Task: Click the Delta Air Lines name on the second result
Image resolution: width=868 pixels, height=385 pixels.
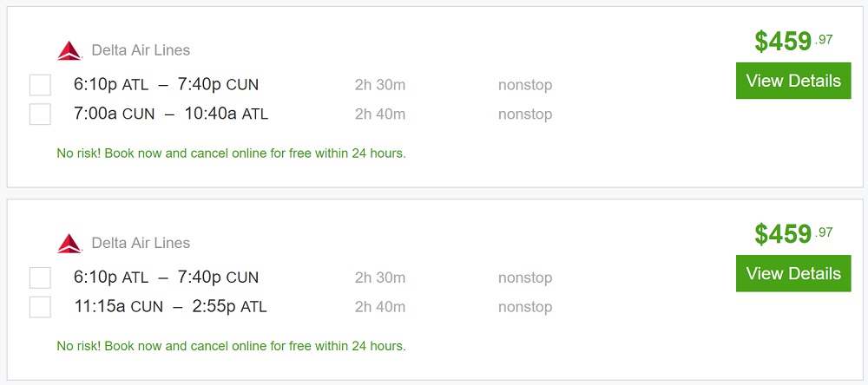Action: 141,243
